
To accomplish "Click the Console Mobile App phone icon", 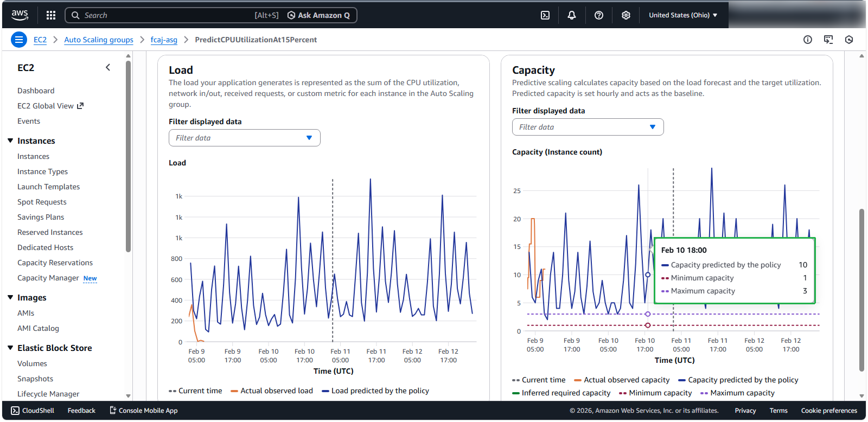I will tap(113, 411).
